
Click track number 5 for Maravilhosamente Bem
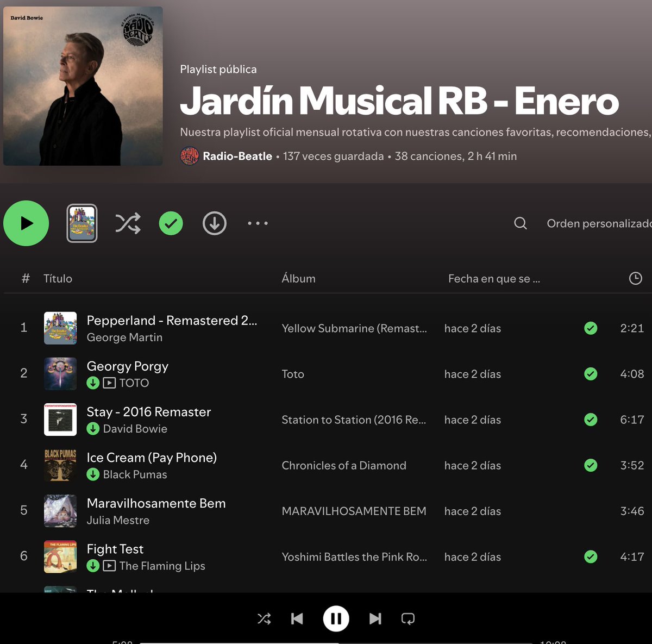tap(24, 510)
